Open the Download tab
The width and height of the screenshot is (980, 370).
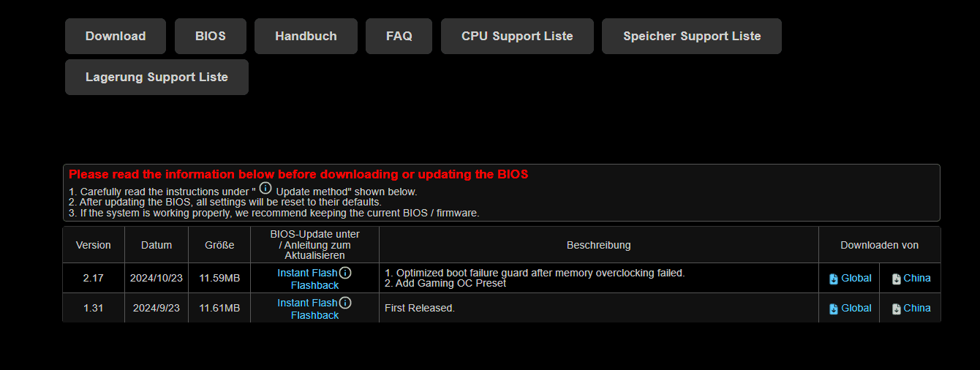click(x=116, y=37)
